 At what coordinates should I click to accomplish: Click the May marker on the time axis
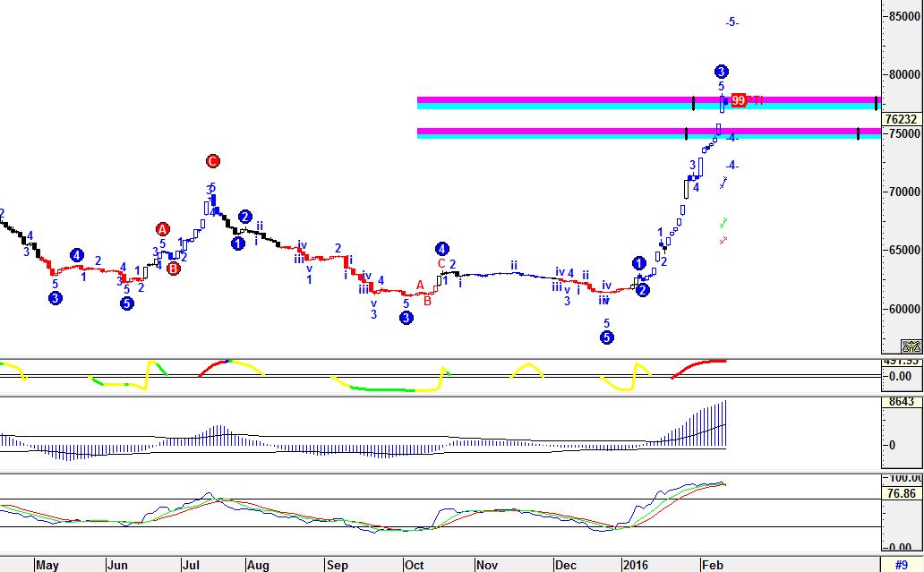[47, 565]
